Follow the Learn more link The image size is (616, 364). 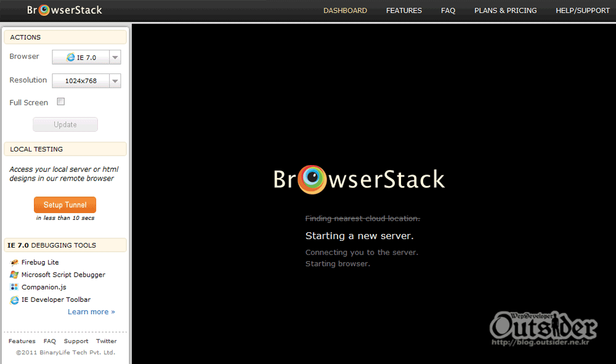[91, 312]
